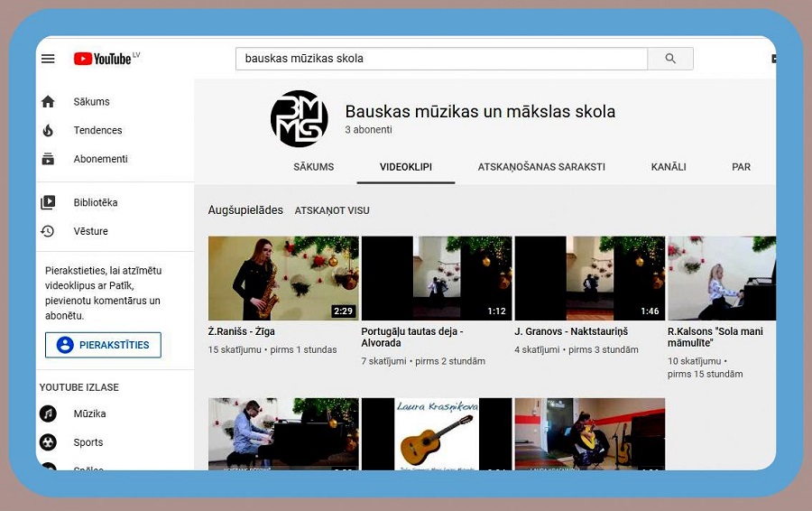Click the Augšupielādes section heading
The height and width of the screenshot is (511, 812).
(x=245, y=209)
